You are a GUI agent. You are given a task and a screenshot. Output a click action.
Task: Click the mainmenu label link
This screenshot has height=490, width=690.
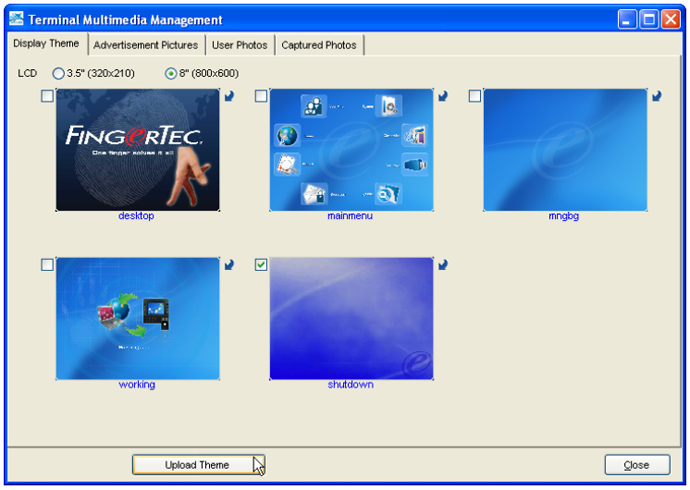click(x=350, y=216)
